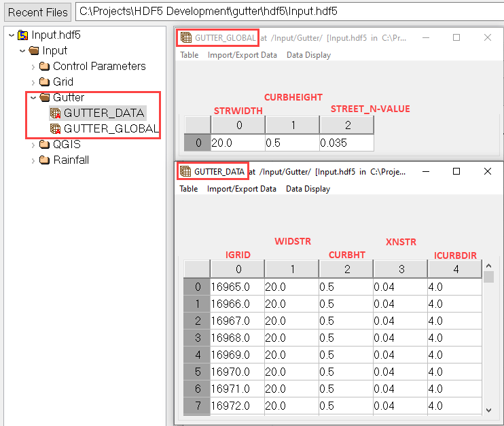Collapse the Input.hdf5 root node

12,35
